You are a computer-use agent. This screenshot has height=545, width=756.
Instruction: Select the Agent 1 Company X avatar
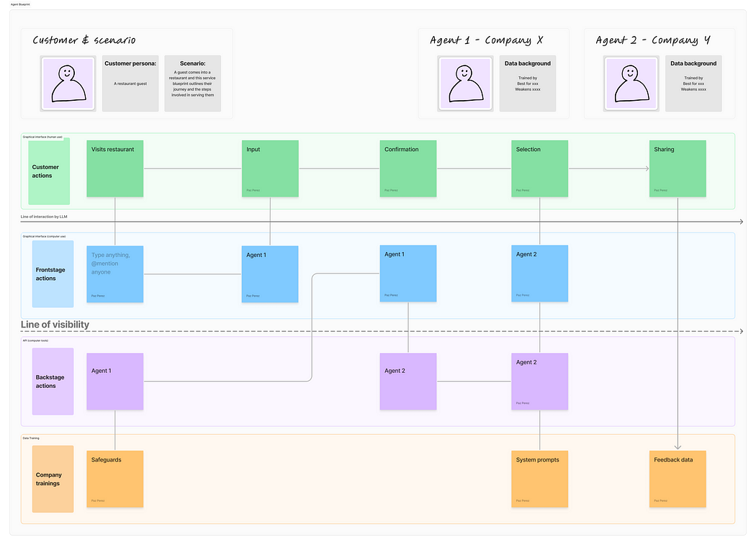pos(465,84)
